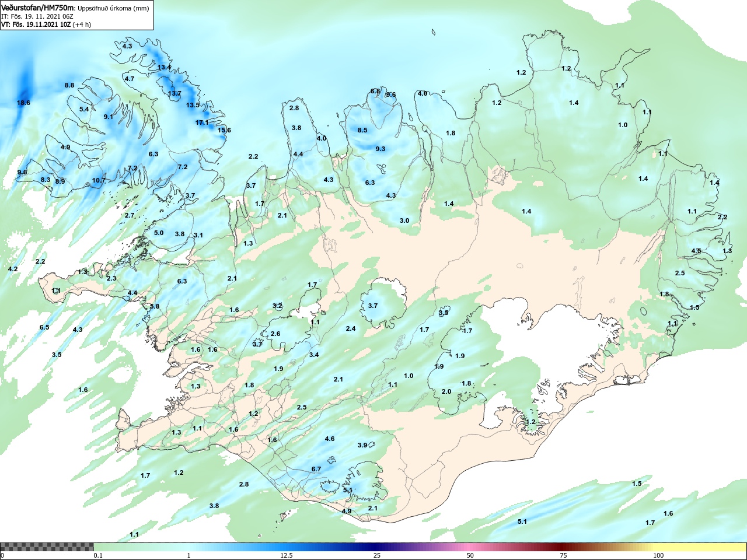Click the 2.3 value on Snæfellsnes peninsula
The image size is (747, 560).
111,278
